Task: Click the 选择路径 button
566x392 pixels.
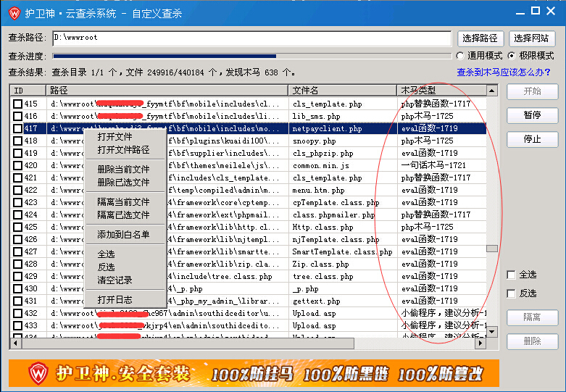Action: (x=480, y=38)
